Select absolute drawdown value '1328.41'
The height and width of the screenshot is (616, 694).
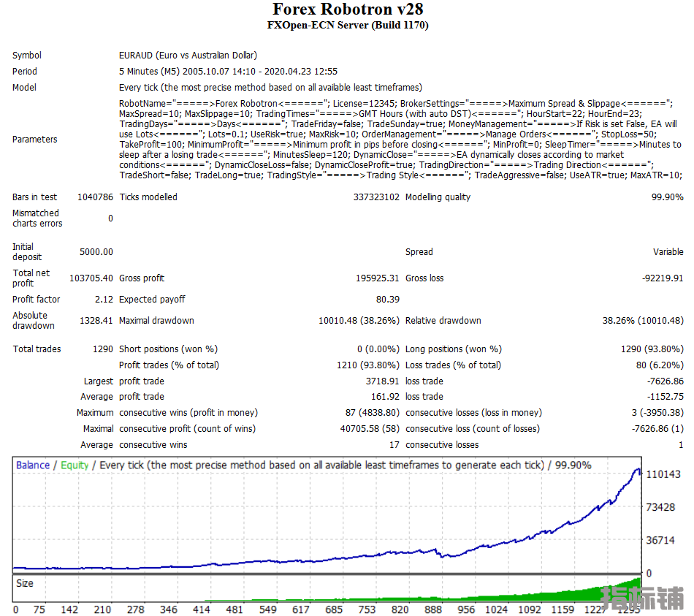coord(96,321)
